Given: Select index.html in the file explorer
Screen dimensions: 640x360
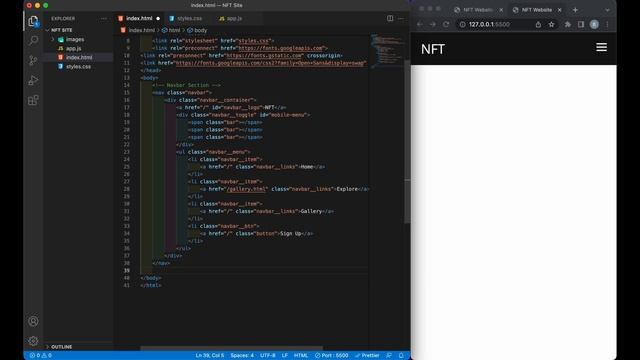Looking at the screenshot, I should [78, 58].
